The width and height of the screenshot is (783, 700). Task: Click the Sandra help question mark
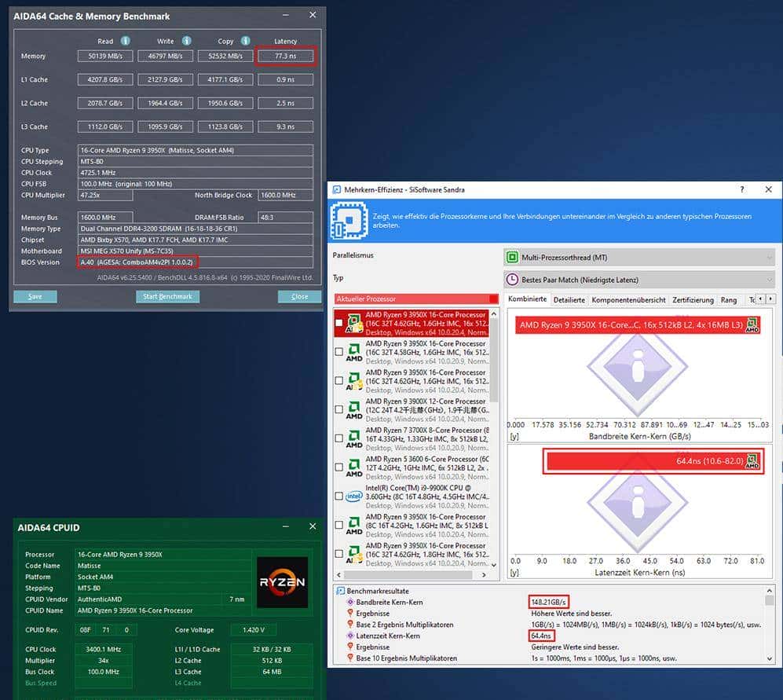point(742,190)
